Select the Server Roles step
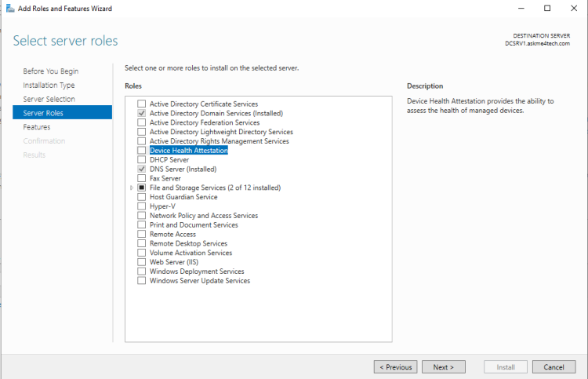588x379 pixels. [x=62, y=112]
